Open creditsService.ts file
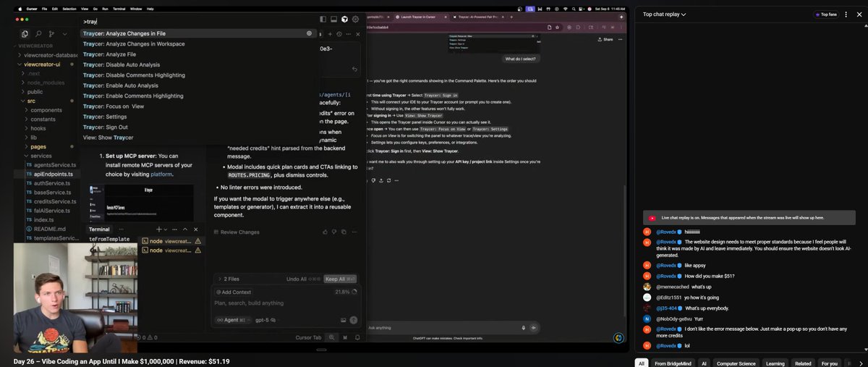Screen dimensions: 868x367 (54, 201)
